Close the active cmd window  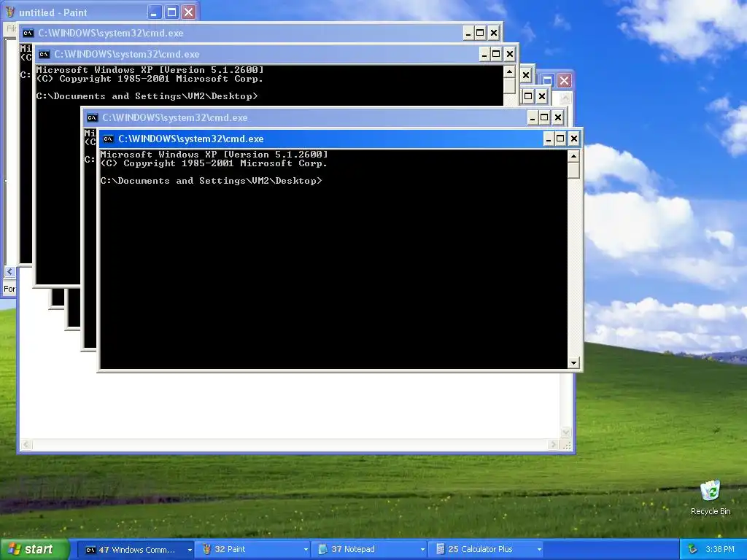[x=573, y=139]
